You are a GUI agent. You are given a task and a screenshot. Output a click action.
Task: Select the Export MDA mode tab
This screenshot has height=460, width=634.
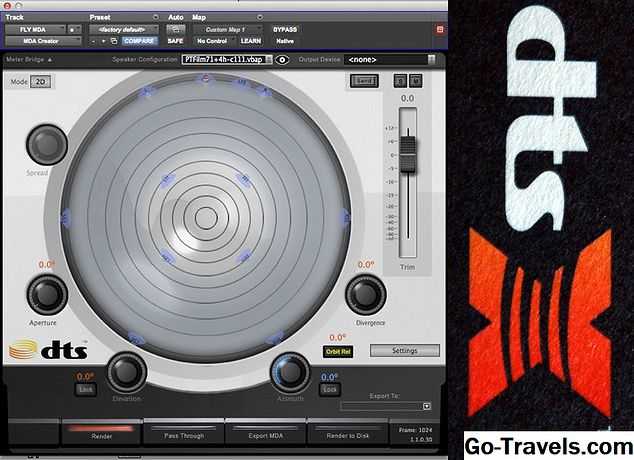[266, 433]
